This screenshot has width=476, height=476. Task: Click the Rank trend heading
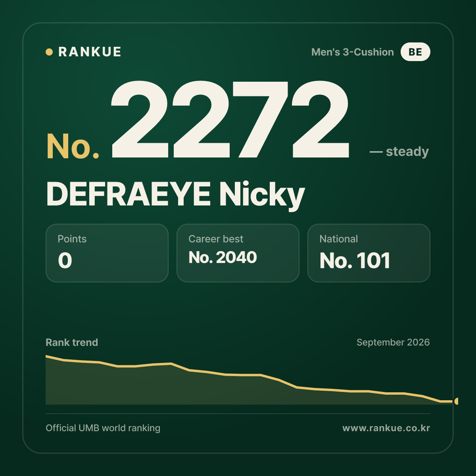(72, 342)
